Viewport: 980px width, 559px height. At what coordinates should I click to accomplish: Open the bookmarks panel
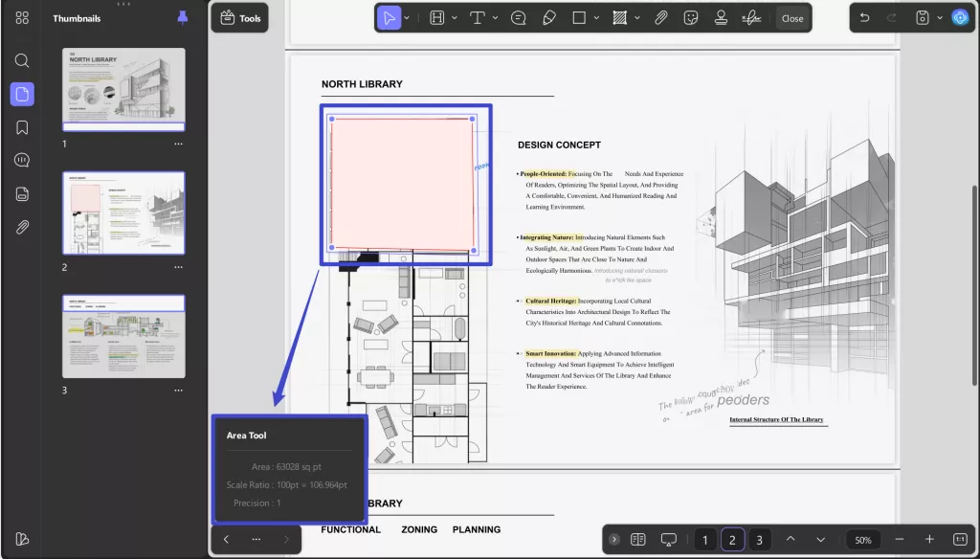[x=22, y=127]
